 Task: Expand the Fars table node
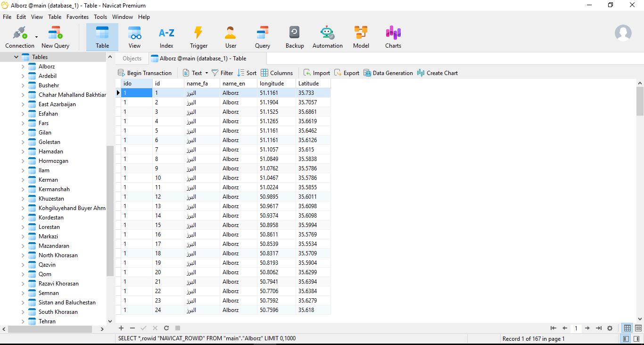click(23, 123)
